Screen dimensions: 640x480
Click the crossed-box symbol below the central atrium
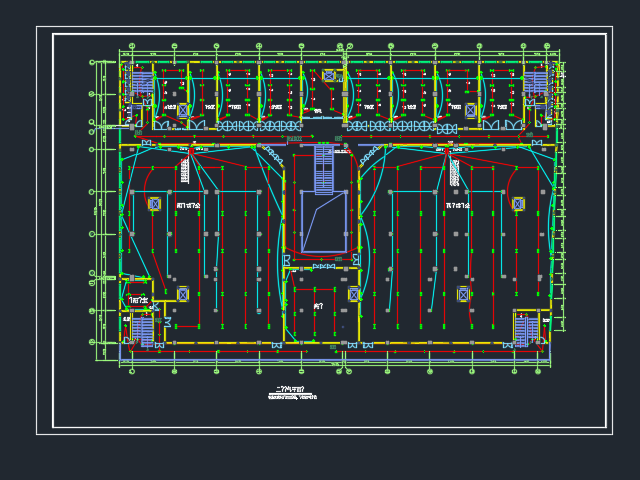[354, 294]
